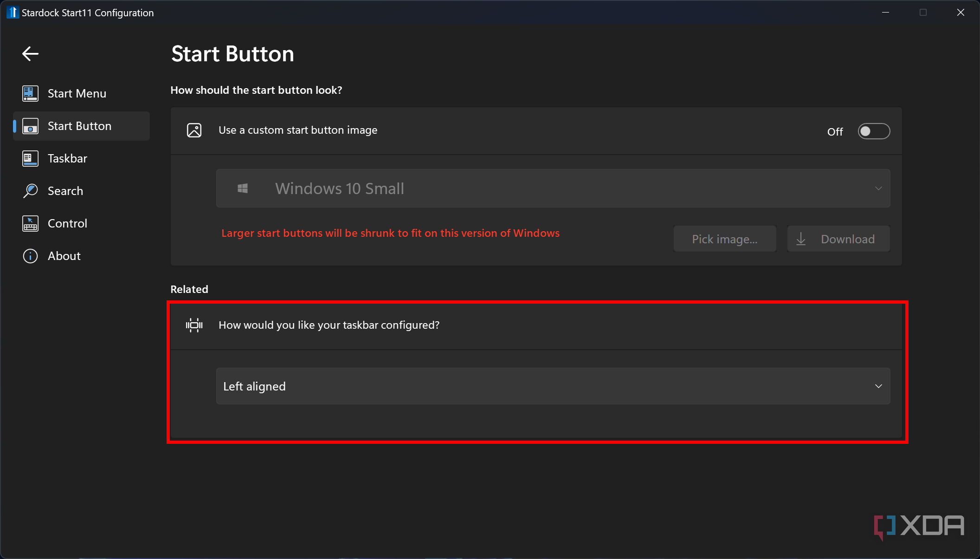Image resolution: width=980 pixels, height=559 pixels.
Task: Navigate to the Search section
Action: point(65,190)
